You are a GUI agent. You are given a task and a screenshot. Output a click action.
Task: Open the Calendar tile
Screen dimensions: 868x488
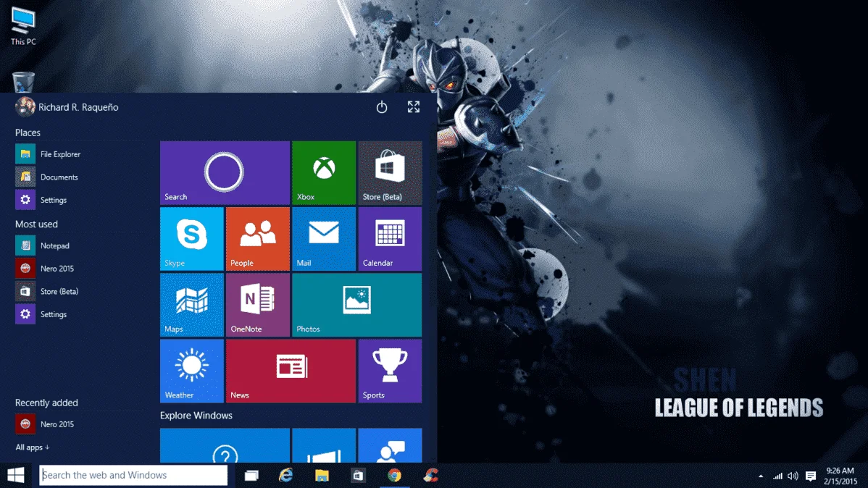coord(390,239)
